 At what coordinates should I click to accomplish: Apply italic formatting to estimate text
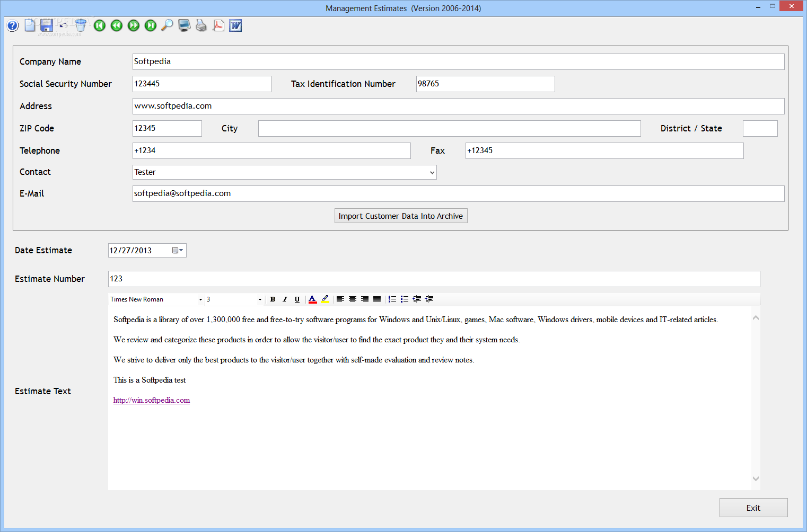(285, 299)
